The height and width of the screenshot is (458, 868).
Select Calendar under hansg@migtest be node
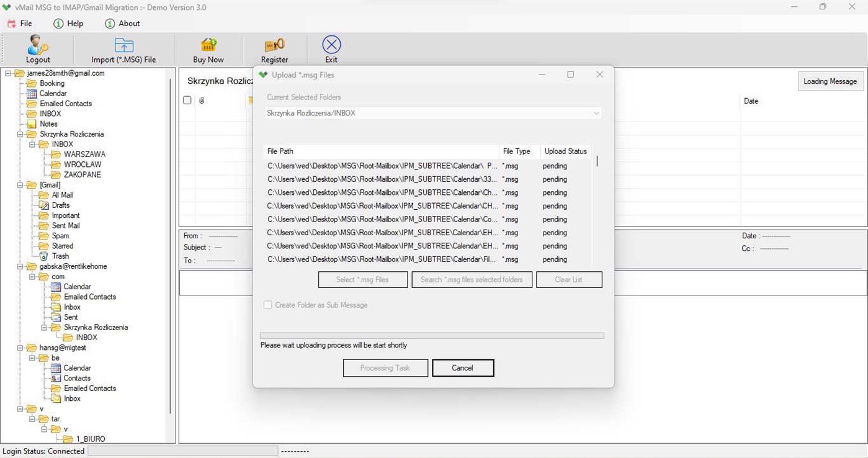pyautogui.click(x=77, y=368)
